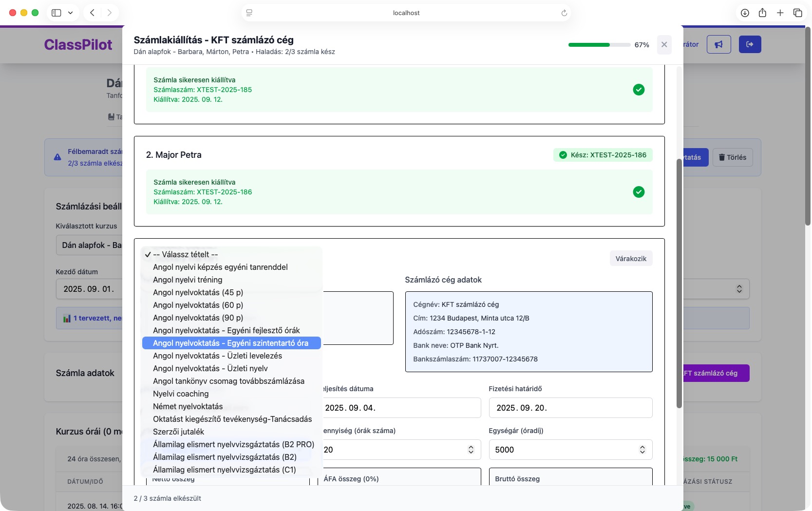Click the browser reload icon

[564, 13]
